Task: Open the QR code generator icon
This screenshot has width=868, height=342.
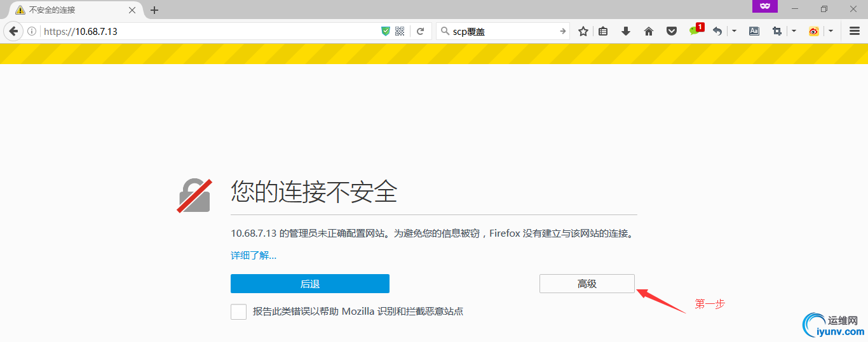Action: click(400, 31)
